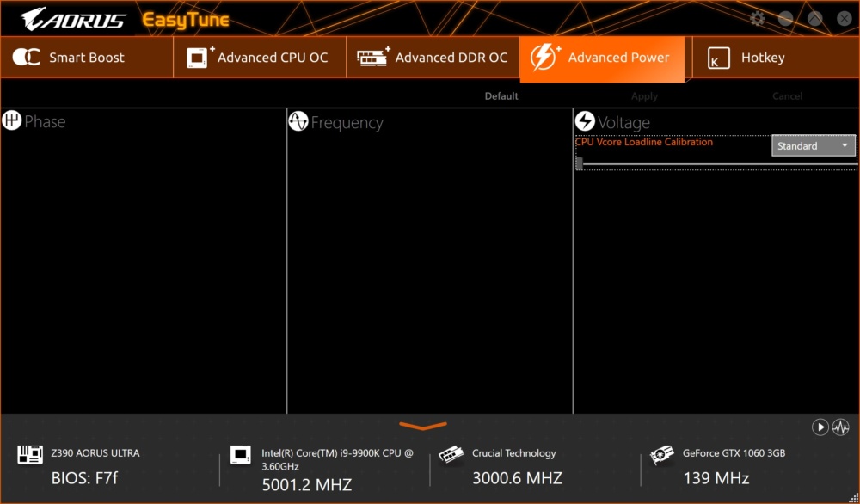Click the Intel Core i9-9900K CPU text
This screenshot has height=504, width=860.
[338, 459]
